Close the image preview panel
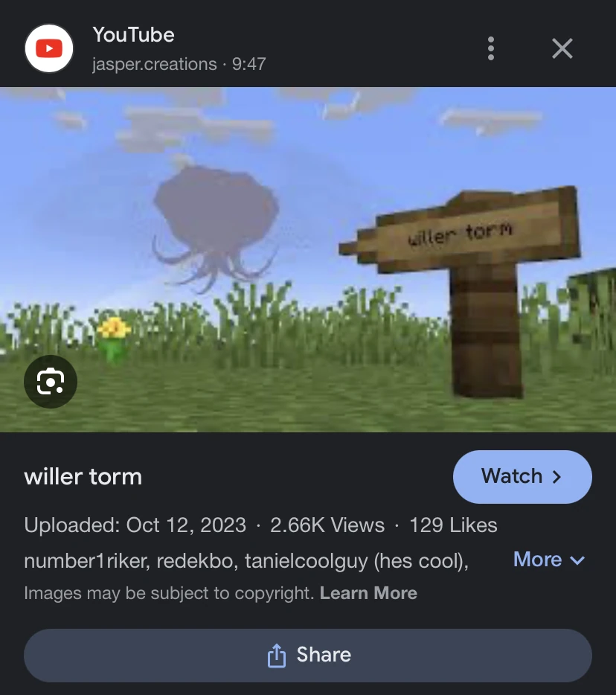This screenshot has height=695, width=616. (x=562, y=48)
